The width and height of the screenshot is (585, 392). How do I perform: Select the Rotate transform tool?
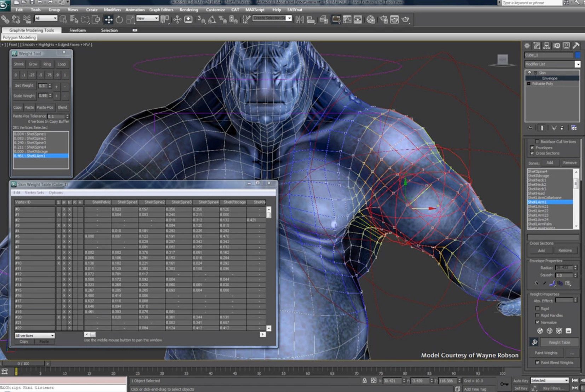(x=119, y=20)
